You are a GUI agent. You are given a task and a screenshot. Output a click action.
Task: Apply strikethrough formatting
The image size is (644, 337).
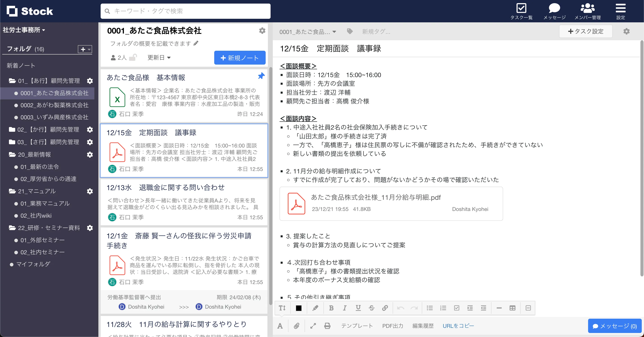coord(372,308)
